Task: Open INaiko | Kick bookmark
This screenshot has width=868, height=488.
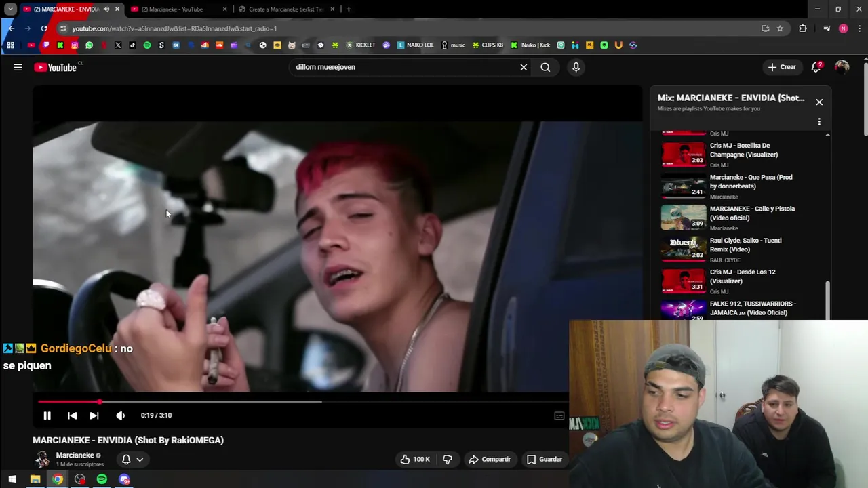Action: coord(530,45)
